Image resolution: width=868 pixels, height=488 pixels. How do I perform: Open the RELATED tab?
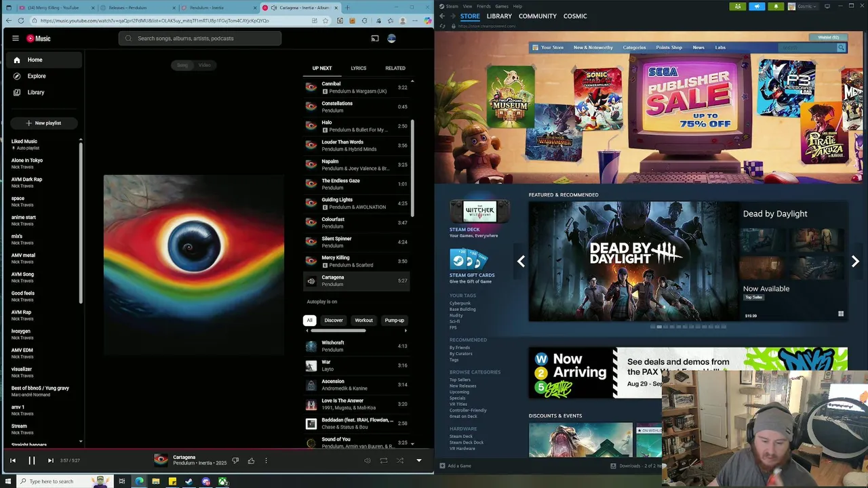pos(395,68)
